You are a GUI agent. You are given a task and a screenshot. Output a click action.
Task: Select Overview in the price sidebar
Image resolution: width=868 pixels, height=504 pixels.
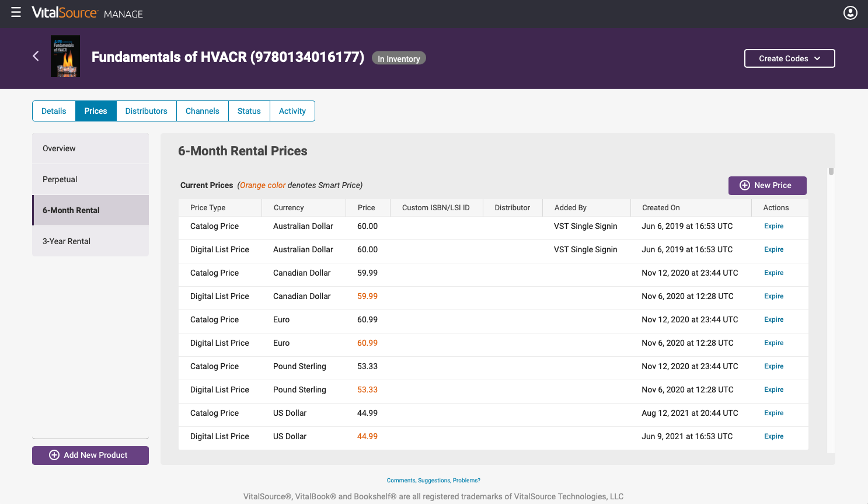[x=90, y=148]
